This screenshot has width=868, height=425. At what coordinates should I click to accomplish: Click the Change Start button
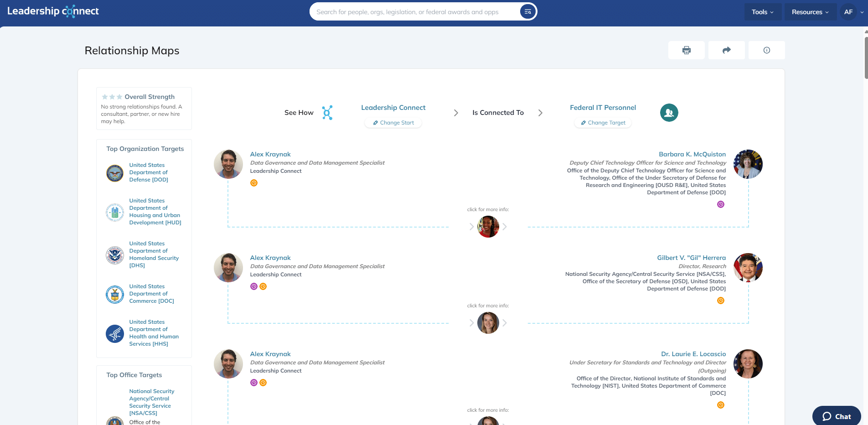point(393,123)
